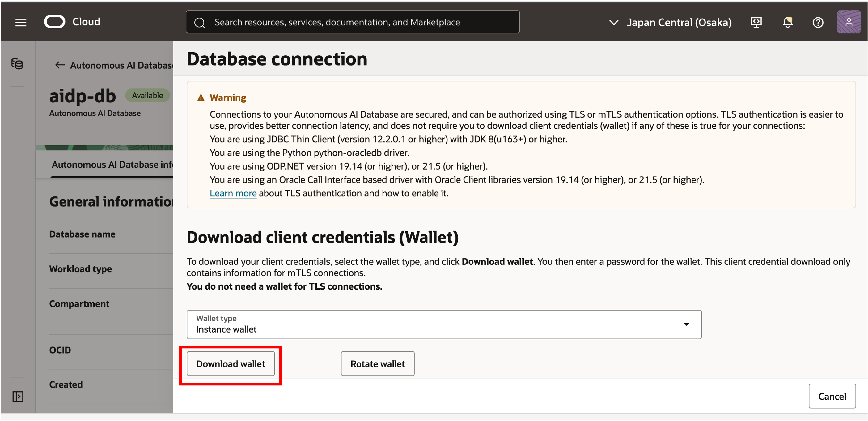This screenshot has height=421, width=868.
Task: Cancel the Database connection panel
Action: [x=832, y=396]
